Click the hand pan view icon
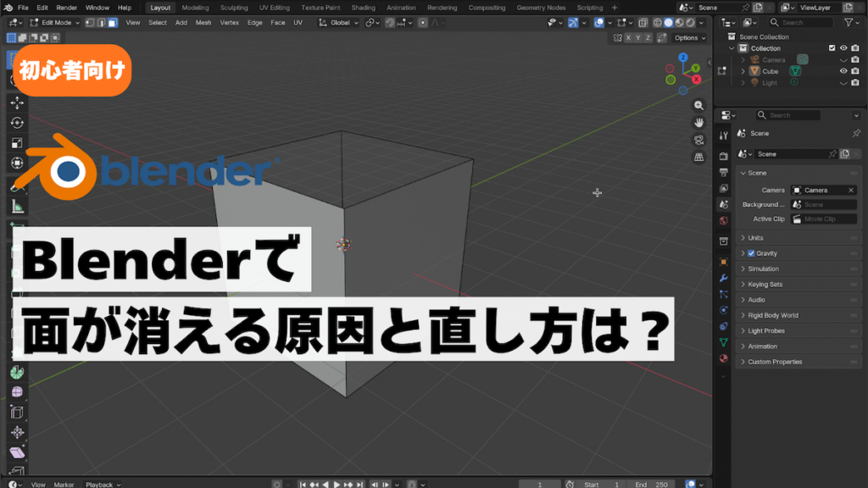868x488 pixels. (699, 123)
